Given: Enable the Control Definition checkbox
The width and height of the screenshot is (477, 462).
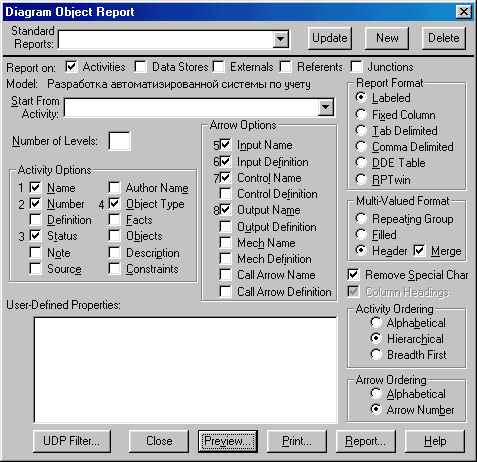Looking at the screenshot, I should tap(225, 193).
